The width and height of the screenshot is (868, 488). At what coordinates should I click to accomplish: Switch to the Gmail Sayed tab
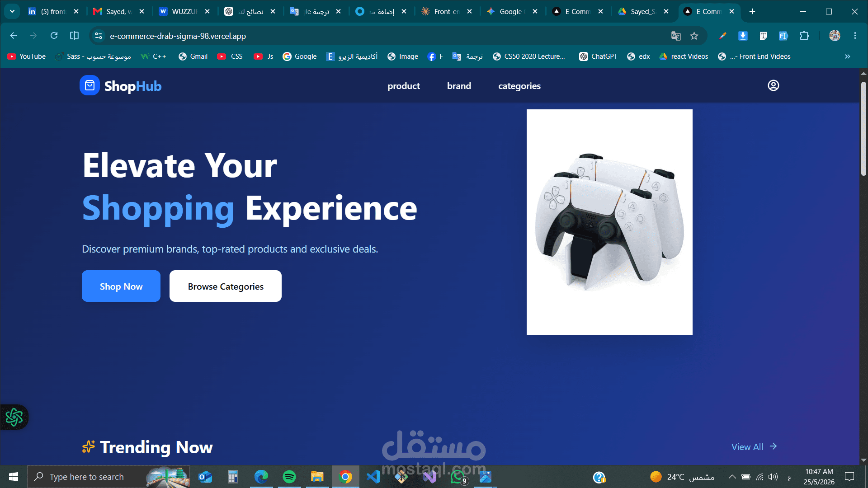click(113, 11)
